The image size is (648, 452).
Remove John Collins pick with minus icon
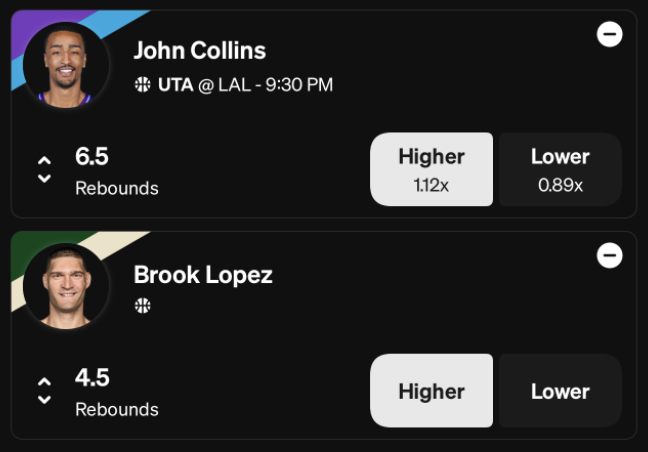tap(610, 34)
